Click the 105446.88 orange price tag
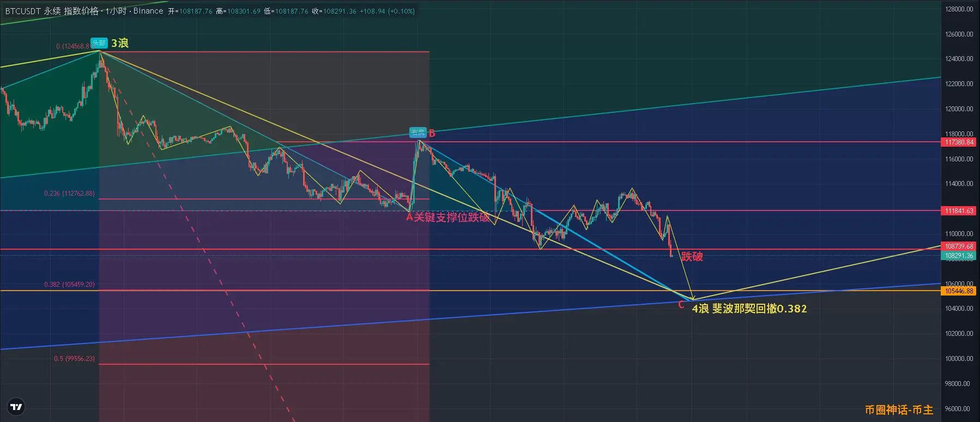Image resolution: width=980 pixels, height=422 pixels. 959,291
